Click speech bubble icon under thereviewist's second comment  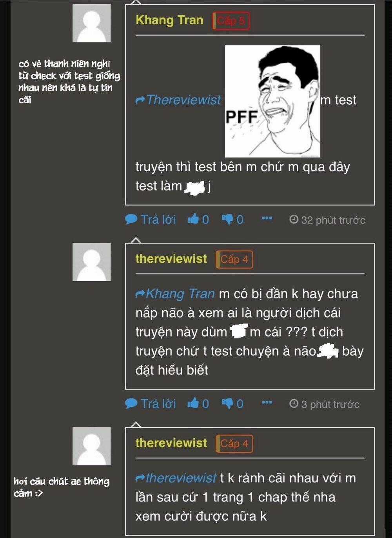tap(131, 403)
